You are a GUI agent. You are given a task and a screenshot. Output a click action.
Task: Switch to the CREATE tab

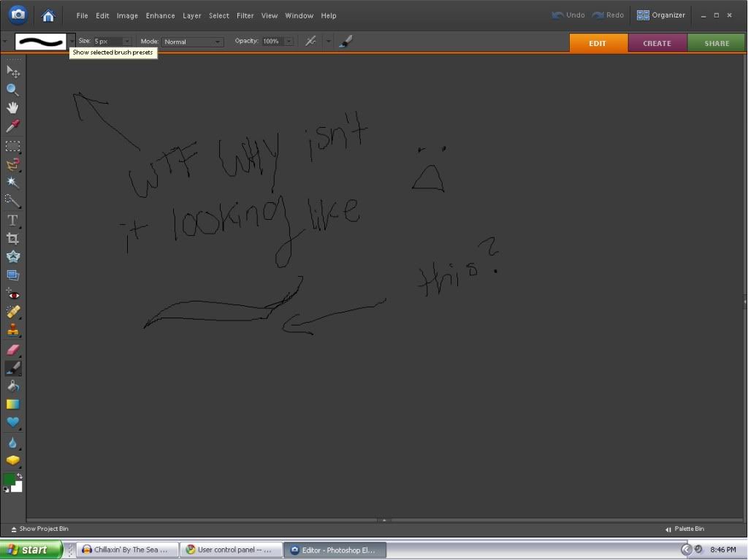pyautogui.click(x=657, y=43)
